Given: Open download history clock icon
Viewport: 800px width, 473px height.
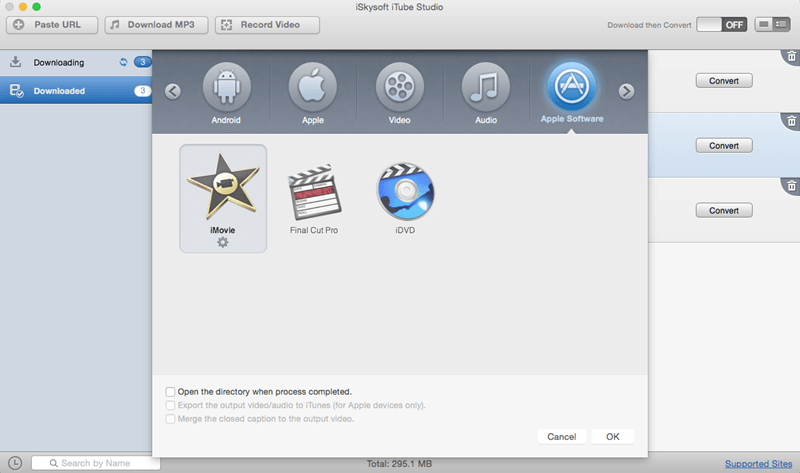Looking at the screenshot, I should point(15,463).
